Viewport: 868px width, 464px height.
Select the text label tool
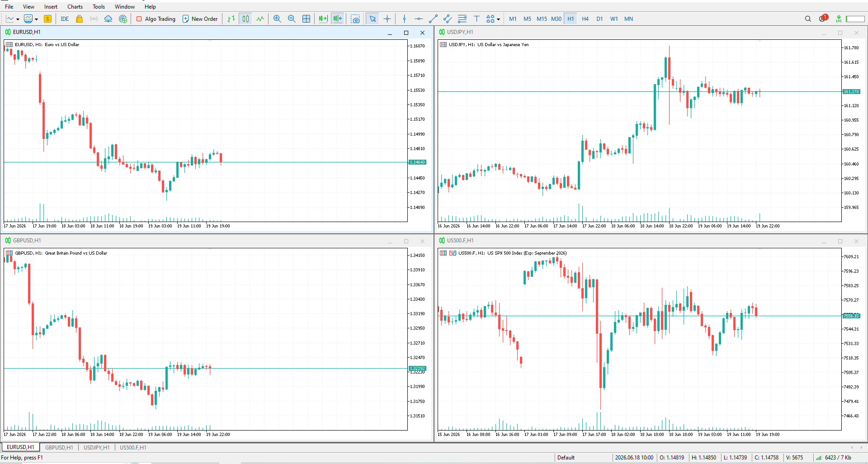476,19
